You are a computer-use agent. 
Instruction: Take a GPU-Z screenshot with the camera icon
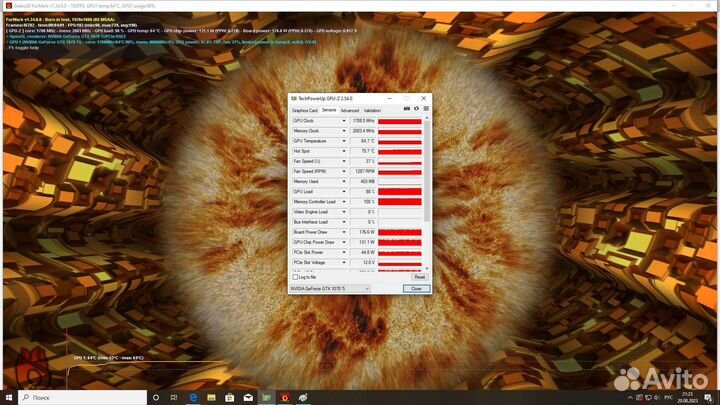point(407,109)
